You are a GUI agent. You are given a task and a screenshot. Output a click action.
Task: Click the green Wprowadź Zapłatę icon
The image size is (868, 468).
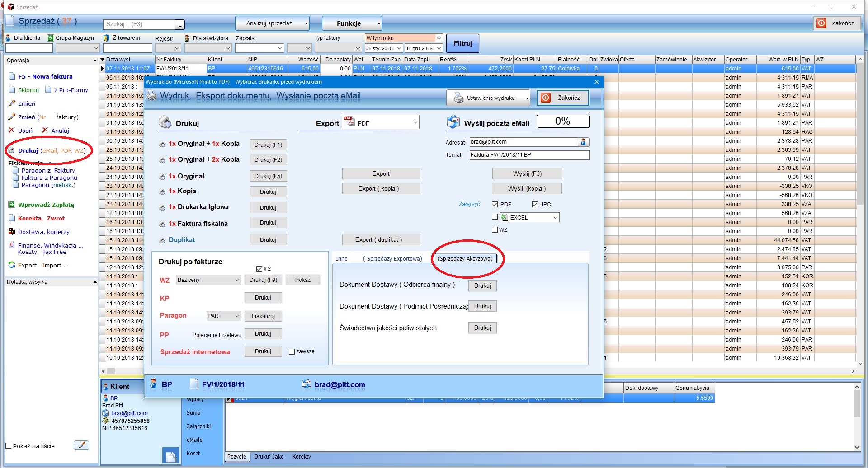12,205
